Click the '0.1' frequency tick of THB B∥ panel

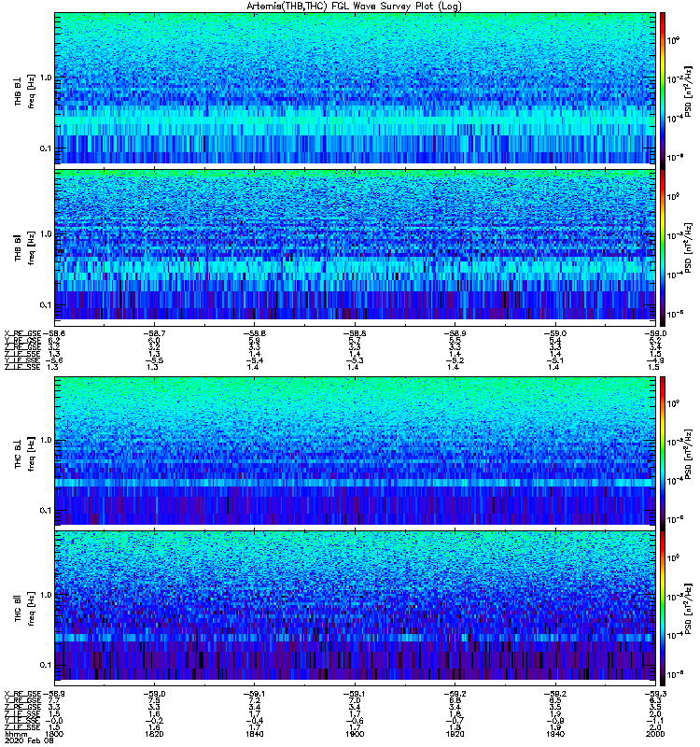46,305
